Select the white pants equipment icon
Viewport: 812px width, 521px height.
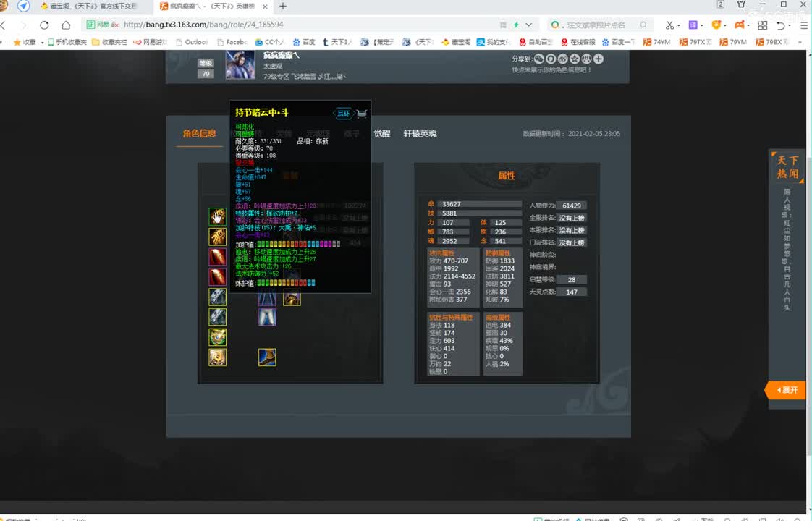pos(267,317)
